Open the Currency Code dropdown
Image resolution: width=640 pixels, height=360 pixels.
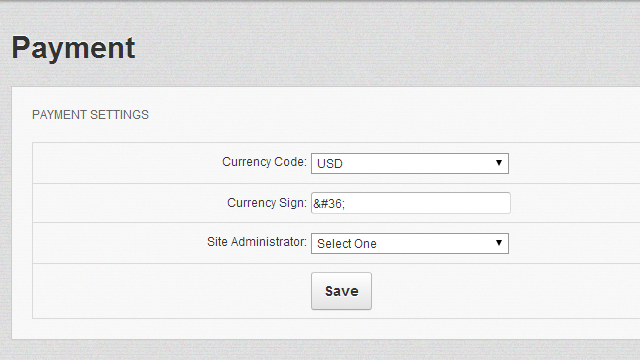point(410,163)
